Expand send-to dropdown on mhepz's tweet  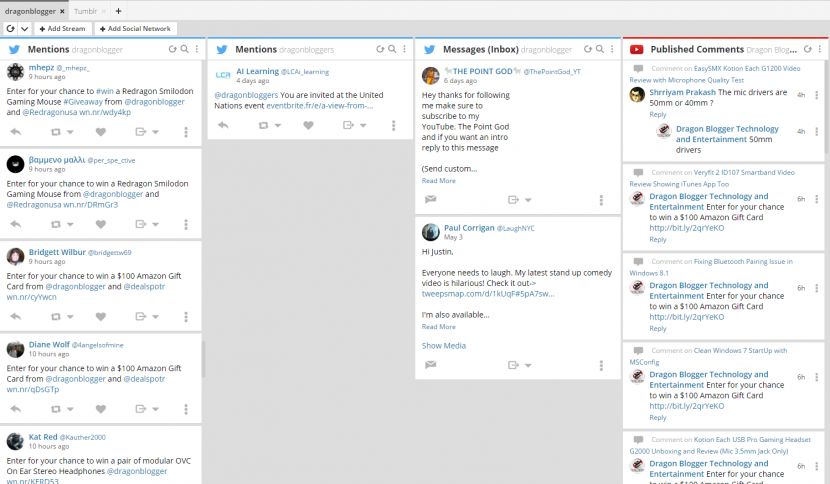click(x=156, y=132)
